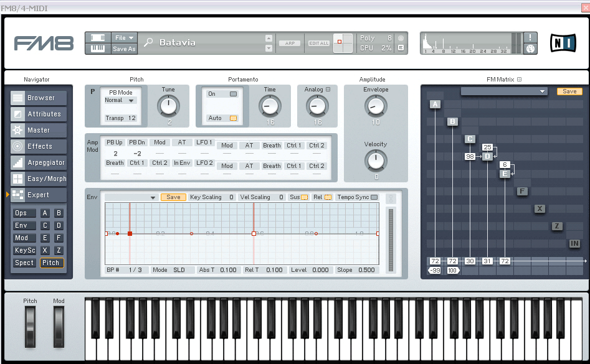
Task: Open the Effects navigator page
Action: pyautogui.click(x=39, y=146)
